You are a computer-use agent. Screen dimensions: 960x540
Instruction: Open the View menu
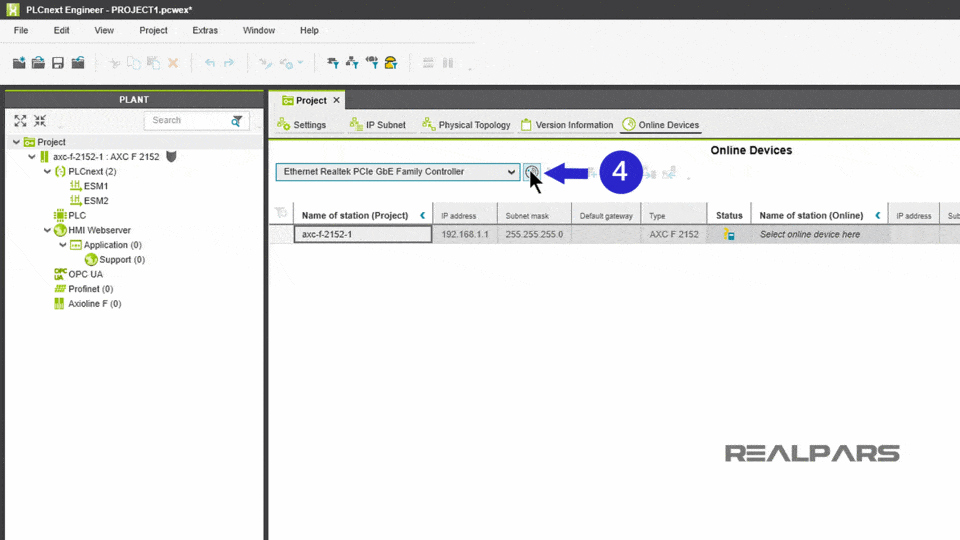pyautogui.click(x=104, y=30)
